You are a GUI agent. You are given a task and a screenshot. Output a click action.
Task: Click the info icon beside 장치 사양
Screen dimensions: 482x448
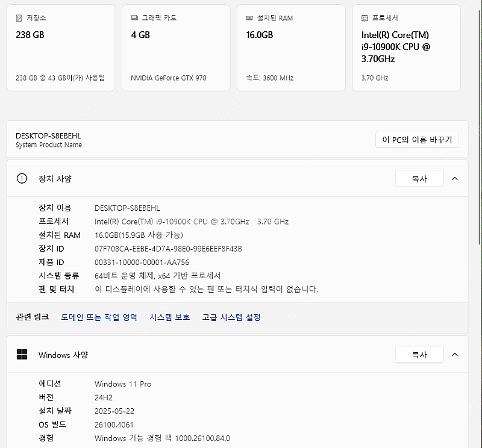point(22,178)
